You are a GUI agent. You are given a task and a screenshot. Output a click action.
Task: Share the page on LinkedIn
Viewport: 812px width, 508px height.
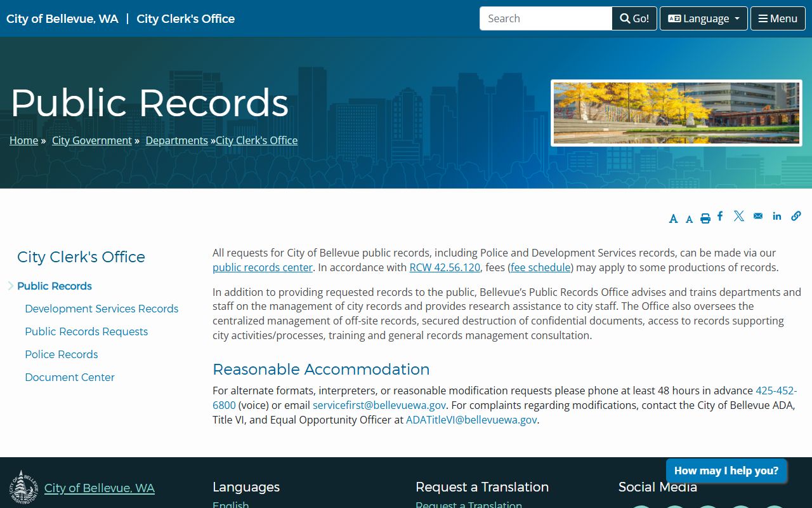pos(777,216)
